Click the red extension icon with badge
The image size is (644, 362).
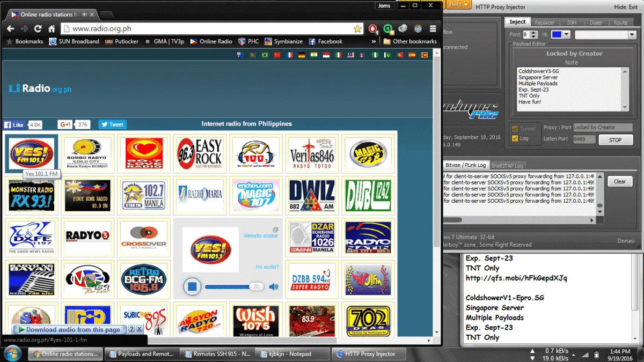[x=373, y=28]
